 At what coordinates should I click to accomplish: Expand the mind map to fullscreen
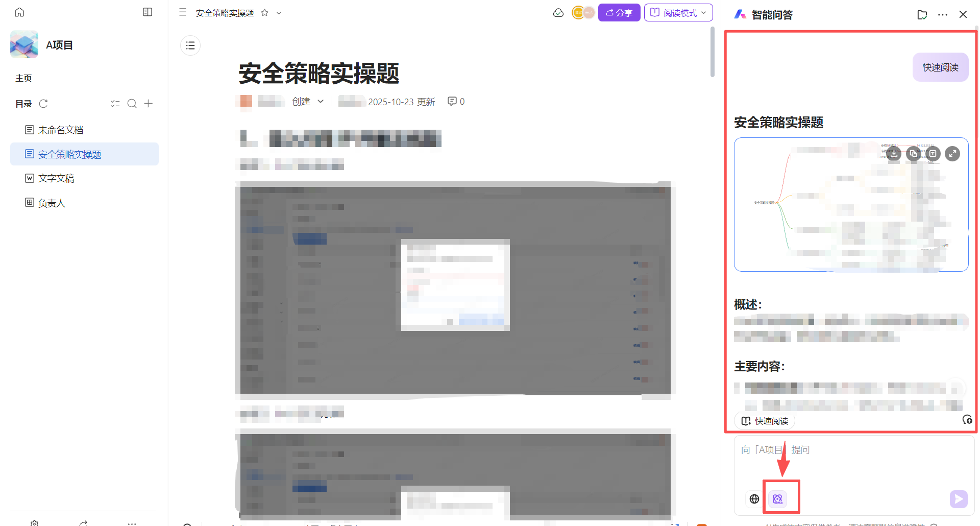[x=952, y=154]
